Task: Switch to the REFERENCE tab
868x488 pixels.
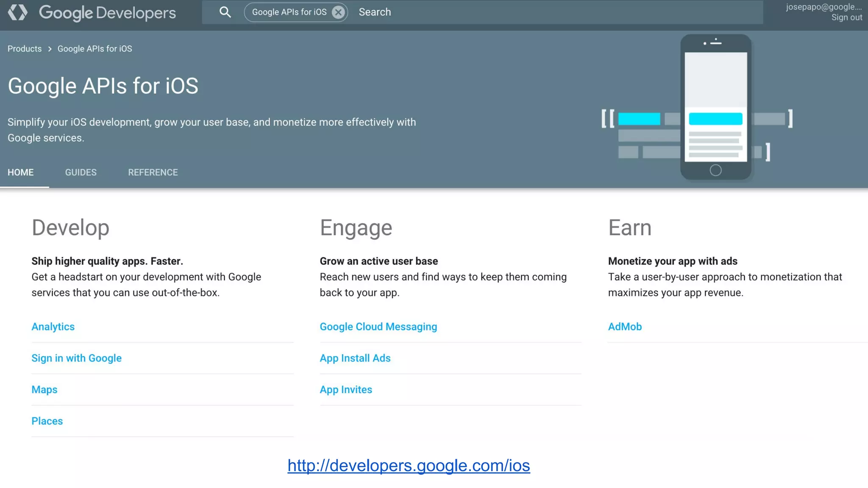Action: (x=153, y=172)
